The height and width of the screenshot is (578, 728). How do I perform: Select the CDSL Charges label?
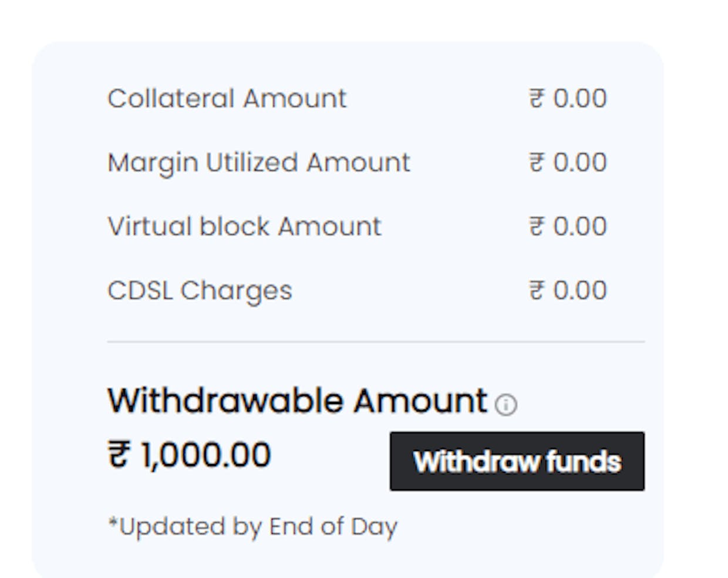click(x=200, y=291)
